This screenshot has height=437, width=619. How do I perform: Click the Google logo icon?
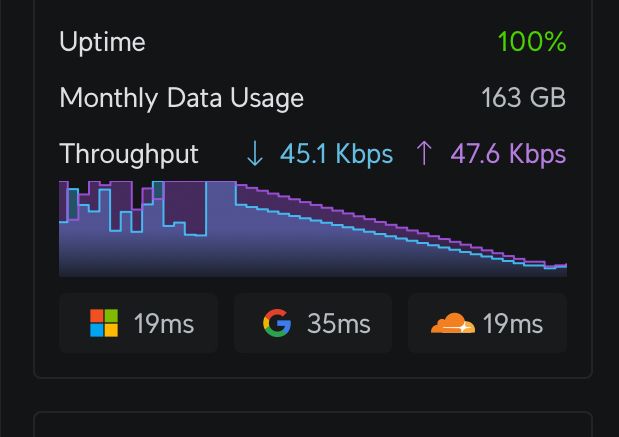click(x=277, y=323)
